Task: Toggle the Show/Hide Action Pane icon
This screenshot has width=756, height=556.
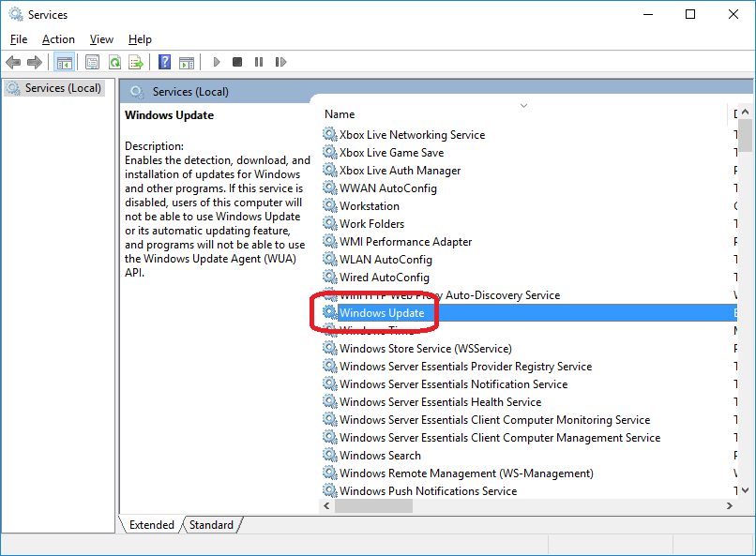Action: (x=187, y=62)
